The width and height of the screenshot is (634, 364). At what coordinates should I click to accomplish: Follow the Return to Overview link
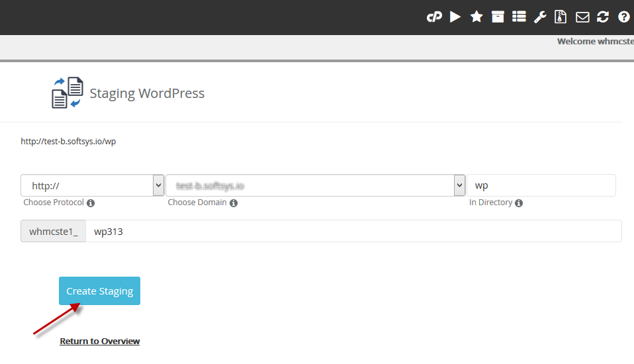coord(100,341)
